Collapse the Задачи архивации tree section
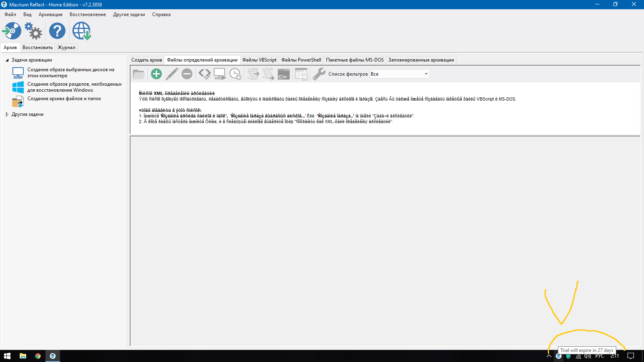Screen dimensions: 644x362 tap(7, 60)
